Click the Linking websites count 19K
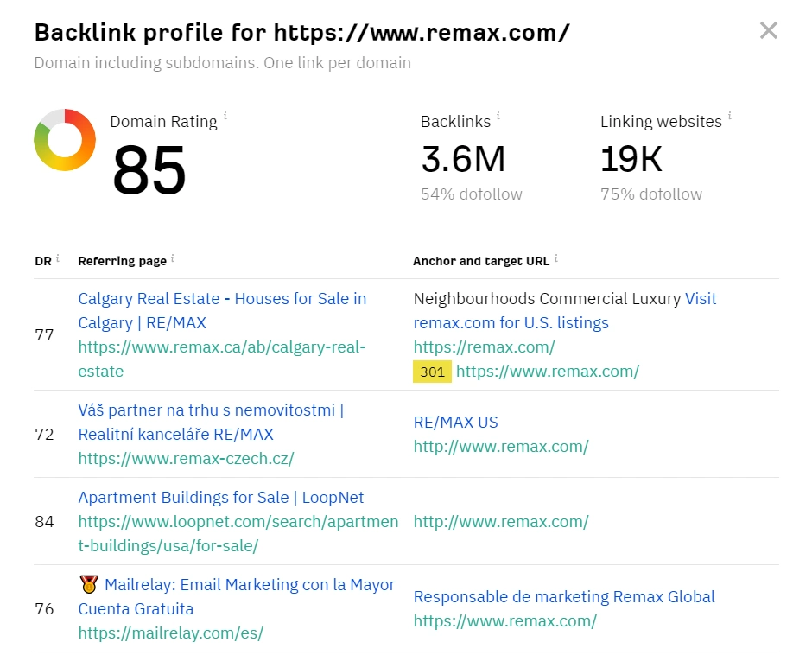 coord(631,159)
